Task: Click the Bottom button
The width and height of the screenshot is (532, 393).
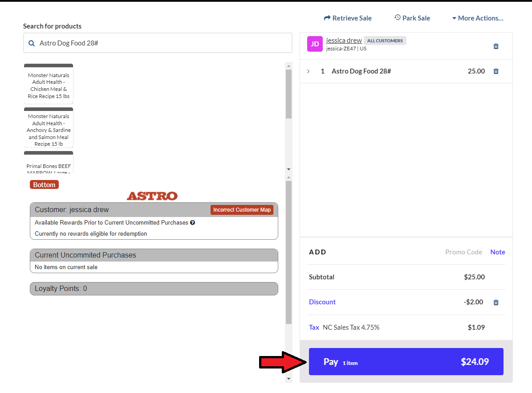Action: (x=44, y=185)
